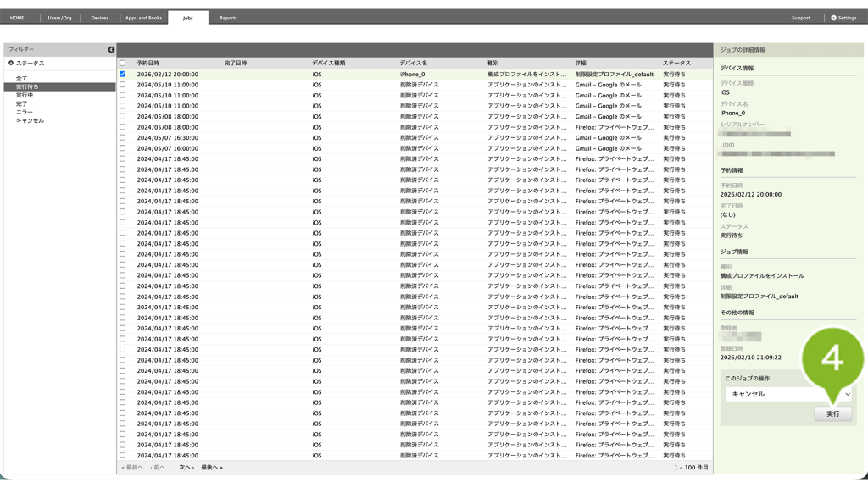Collapse the フィルター panel with arrow icon
868x488 pixels.
111,50
